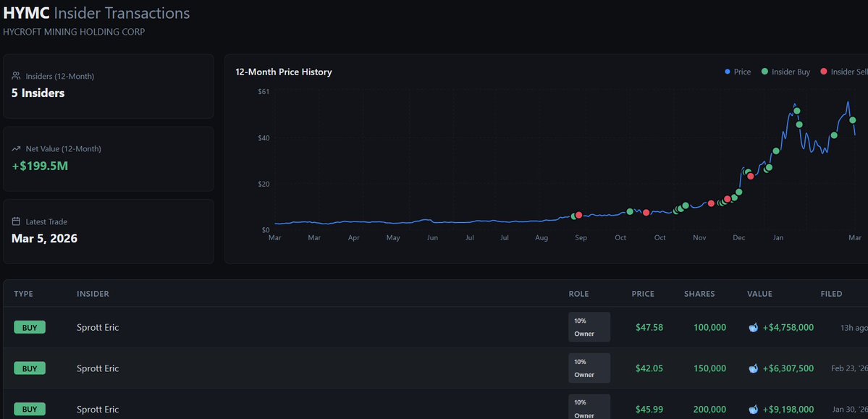Image resolution: width=868 pixels, height=419 pixels.
Task: Open Sprott Eric in the 150,000 shares row
Action: [x=98, y=368]
